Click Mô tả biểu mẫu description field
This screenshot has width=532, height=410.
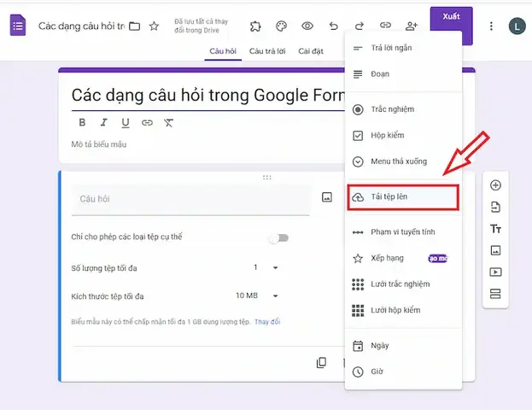point(99,144)
